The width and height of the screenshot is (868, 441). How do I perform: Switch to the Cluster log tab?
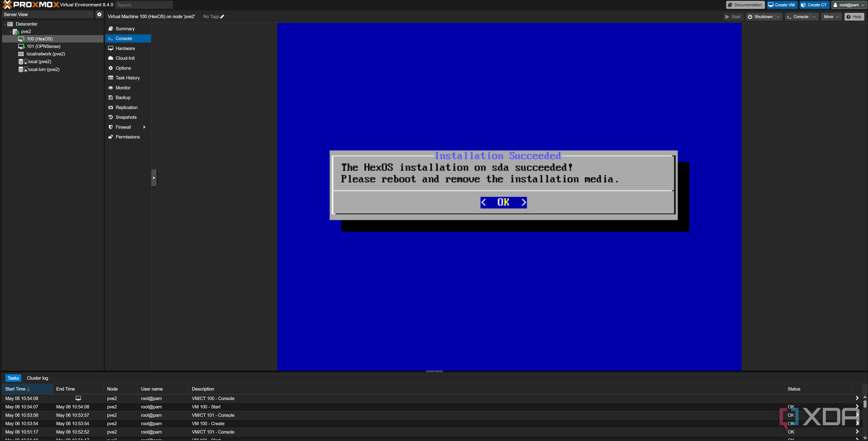(37, 378)
